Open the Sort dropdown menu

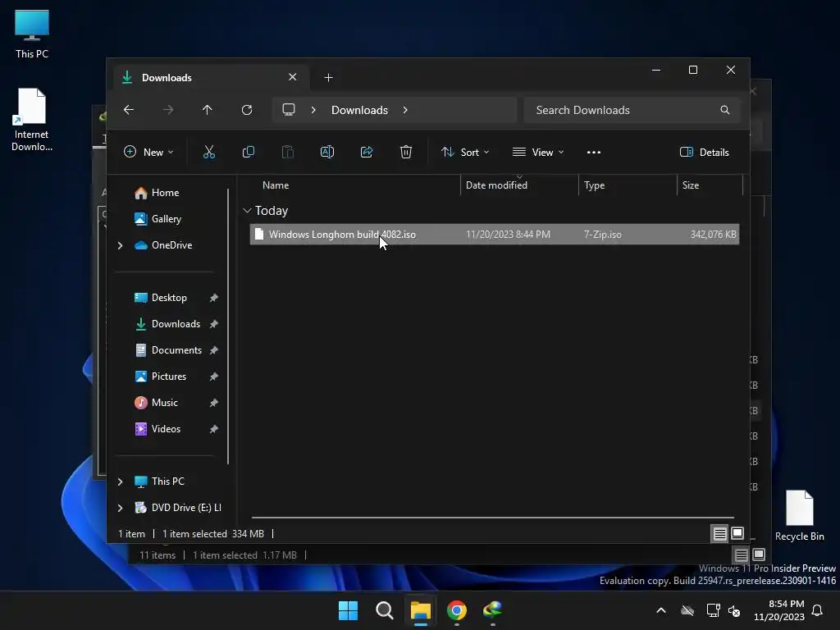(464, 152)
